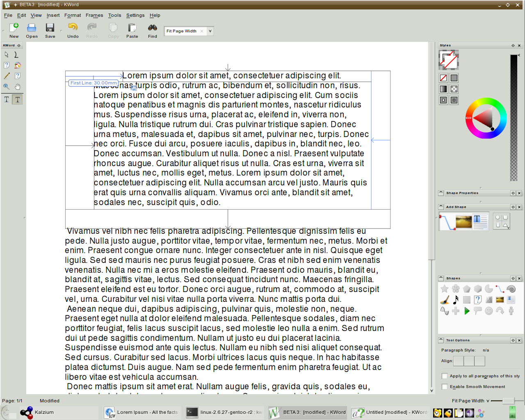525x420 pixels.
Task: Switch to Lorem Ipsum browser taskbar entry
Action: 142,412
